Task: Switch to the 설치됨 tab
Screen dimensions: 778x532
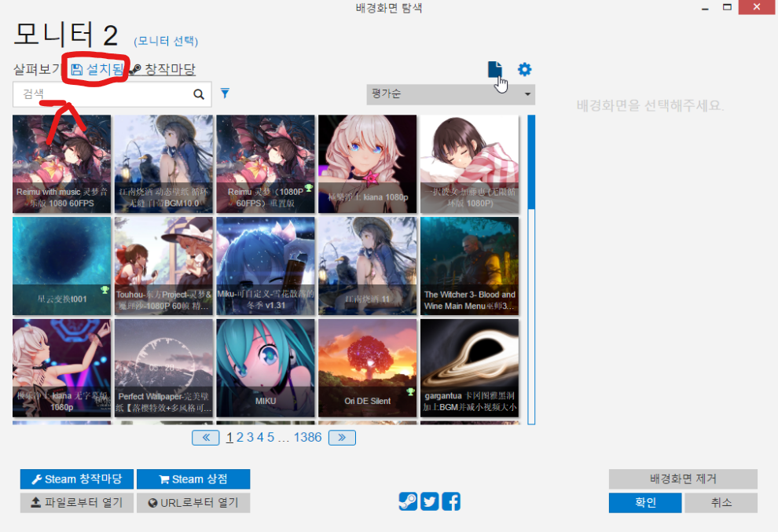Action: click(x=97, y=69)
